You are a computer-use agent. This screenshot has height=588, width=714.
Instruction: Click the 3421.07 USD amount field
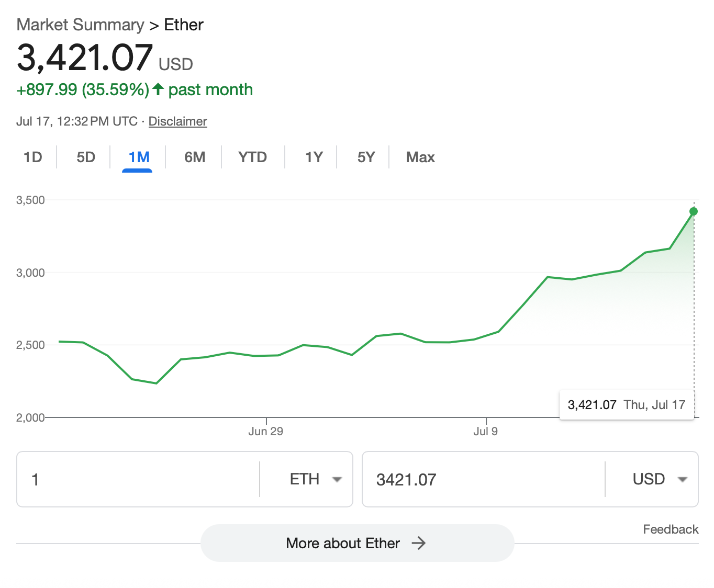[484, 479]
